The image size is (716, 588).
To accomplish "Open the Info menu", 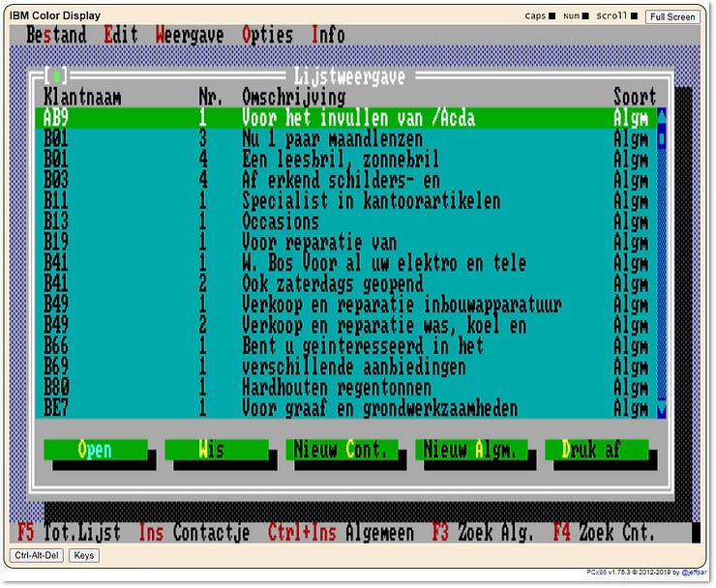I will point(328,35).
